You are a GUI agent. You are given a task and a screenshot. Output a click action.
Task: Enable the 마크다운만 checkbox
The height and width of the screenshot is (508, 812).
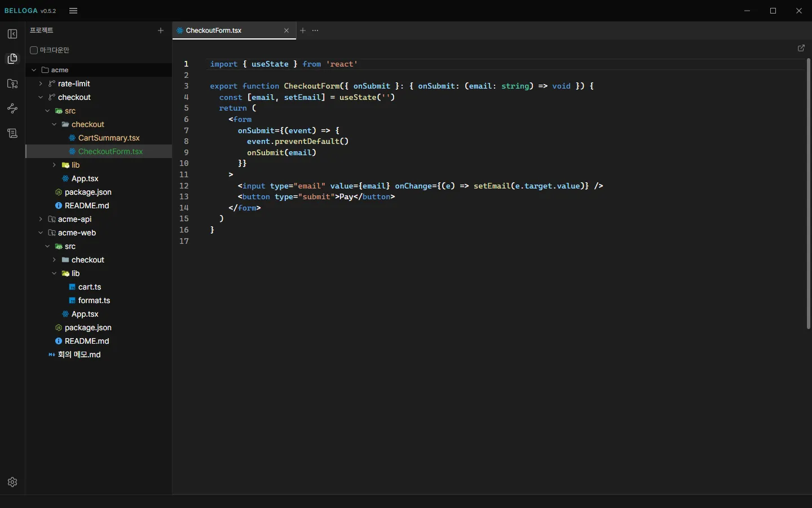click(34, 50)
